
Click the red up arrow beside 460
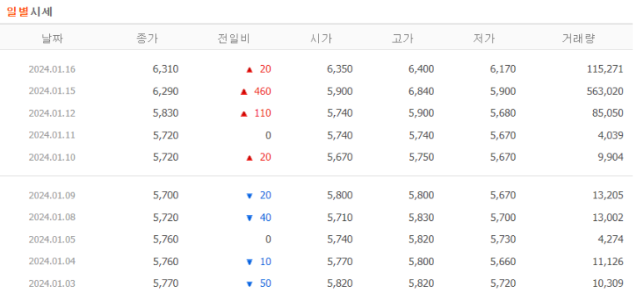click(x=244, y=92)
